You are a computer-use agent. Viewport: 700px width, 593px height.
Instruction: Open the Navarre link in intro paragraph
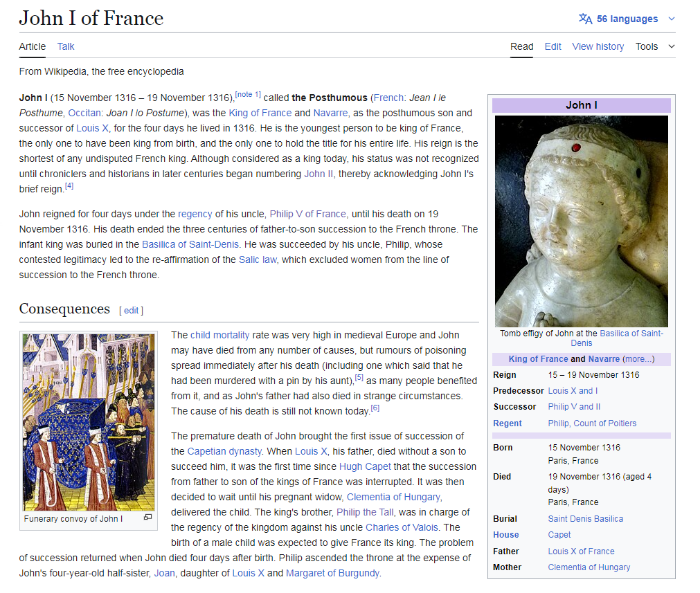coord(330,113)
